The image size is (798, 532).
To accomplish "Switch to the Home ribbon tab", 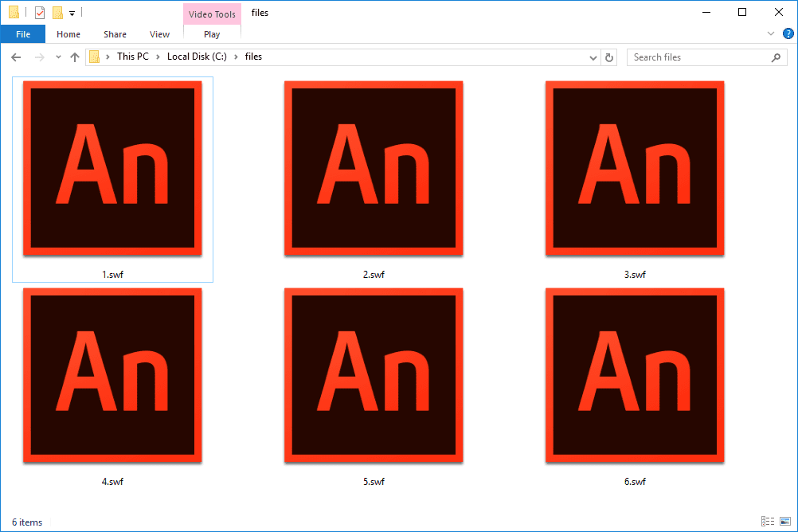I will tap(68, 34).
